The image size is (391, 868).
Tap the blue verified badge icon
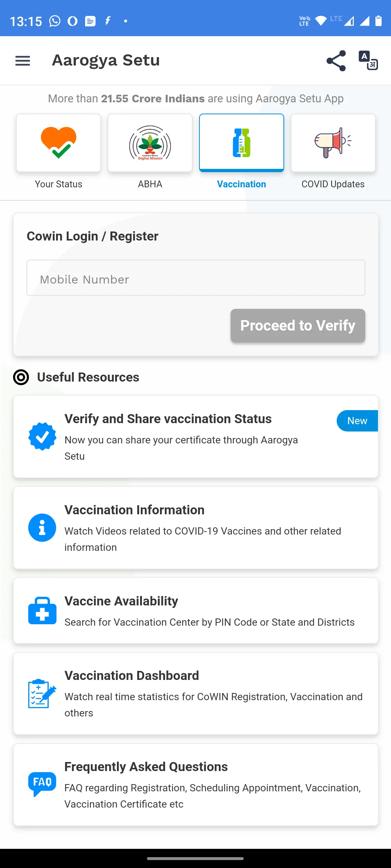(x=42, y=437)
